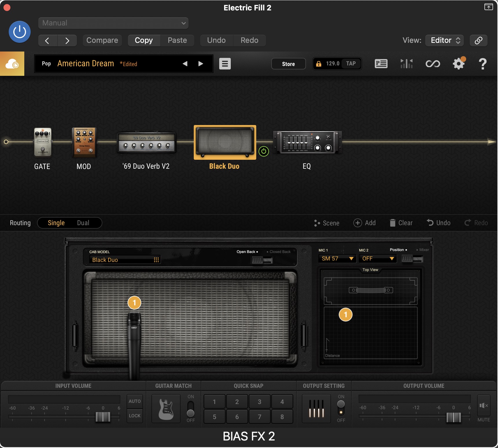Image resolution: width=498 pixels, height=448 pixels.
Task: Click Clear to empty chain
Action: [401, 223]
